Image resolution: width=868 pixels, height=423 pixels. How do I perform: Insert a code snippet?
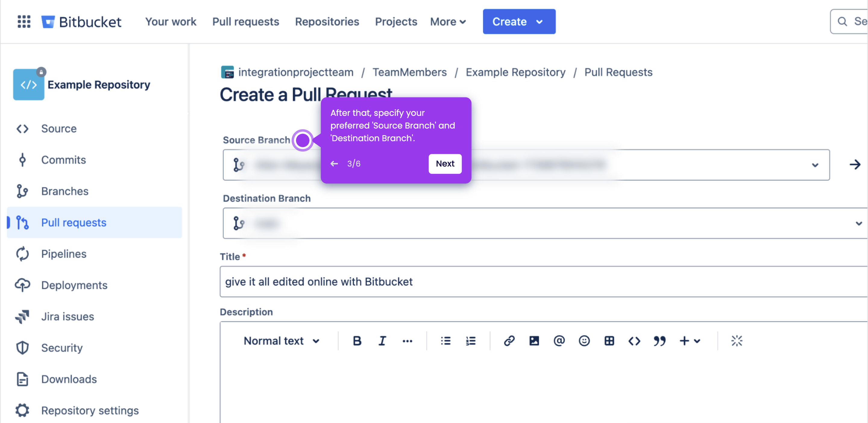coord(634,341)
